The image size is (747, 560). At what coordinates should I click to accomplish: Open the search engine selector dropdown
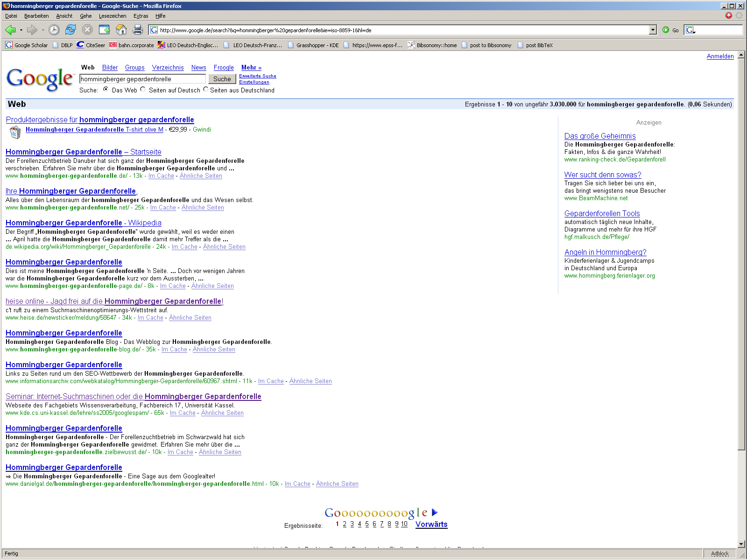(x=691, y=30)
